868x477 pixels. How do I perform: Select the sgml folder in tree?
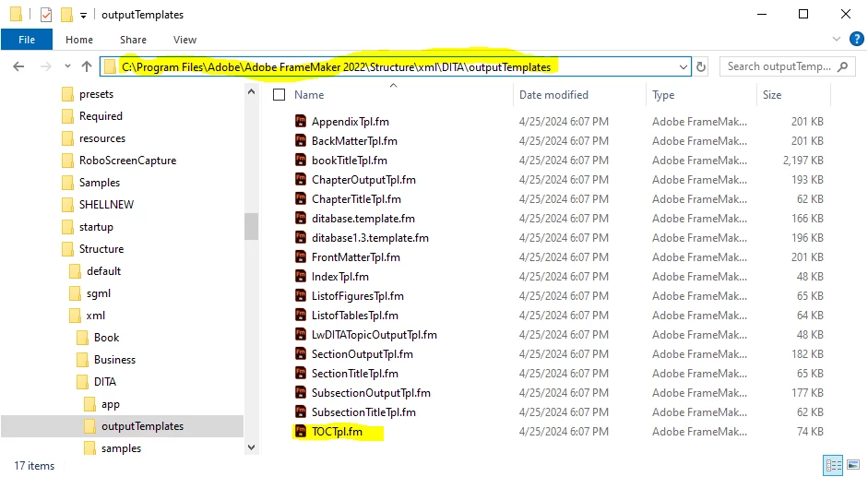point(99,293)
